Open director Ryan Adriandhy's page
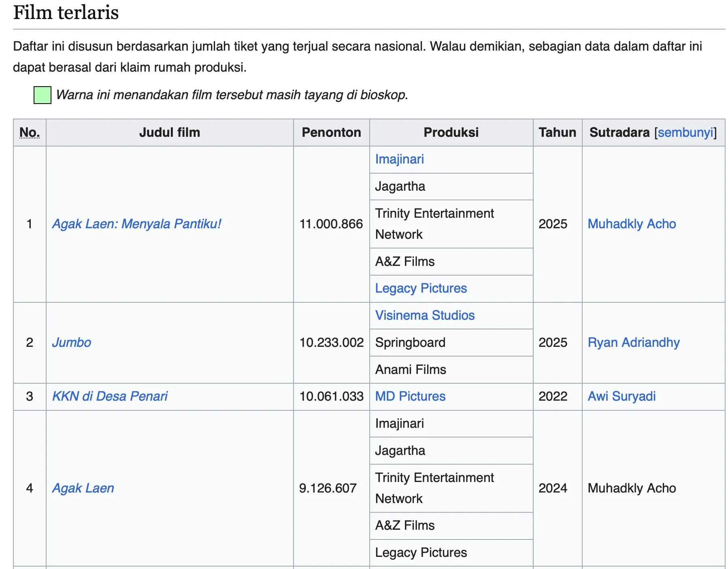728x569 pixels. (x=634, y=342)
